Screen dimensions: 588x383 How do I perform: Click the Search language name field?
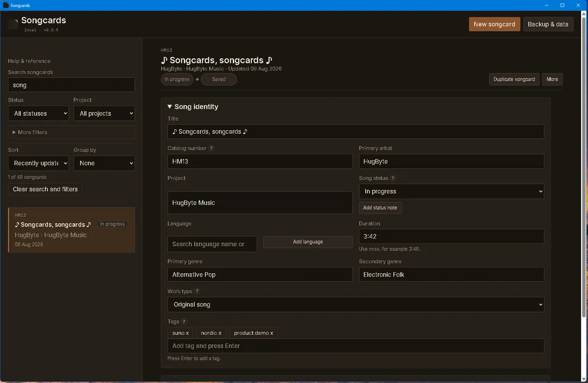coord(212,244)
